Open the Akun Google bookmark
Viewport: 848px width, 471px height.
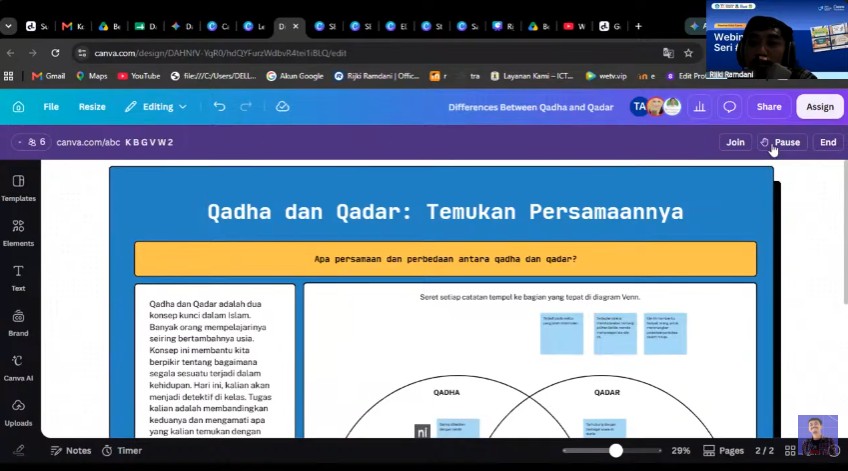tap(295, 76)
